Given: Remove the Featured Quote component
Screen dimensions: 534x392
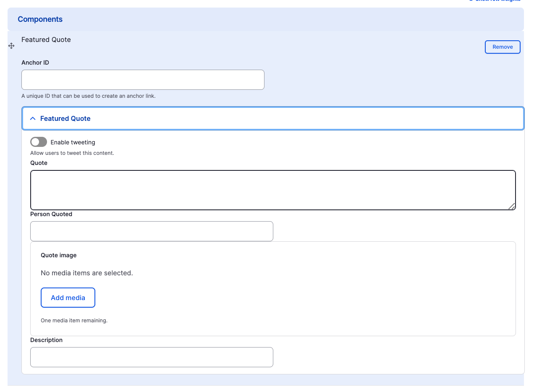Looking at the screenshot, I should coord(503,47).
